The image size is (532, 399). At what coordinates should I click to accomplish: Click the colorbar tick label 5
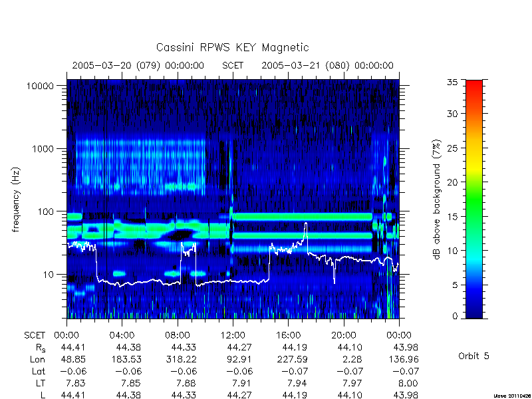tap(455, 285)
